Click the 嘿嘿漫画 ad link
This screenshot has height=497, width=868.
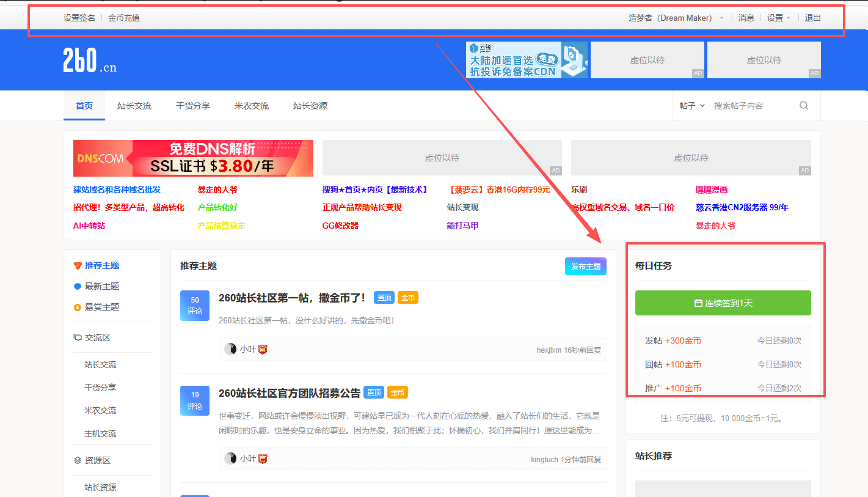712,190
